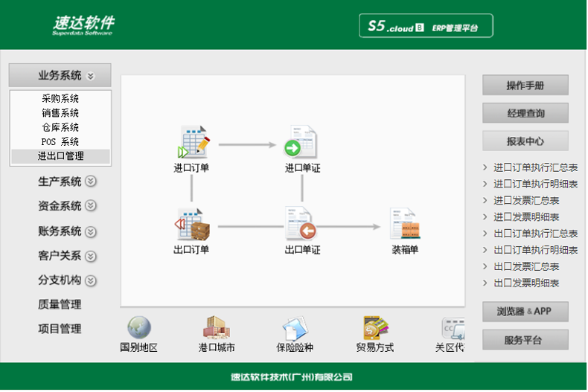Expand the 客户关系 chevron
The image size is (588, 392).
(x=90, y=257)
